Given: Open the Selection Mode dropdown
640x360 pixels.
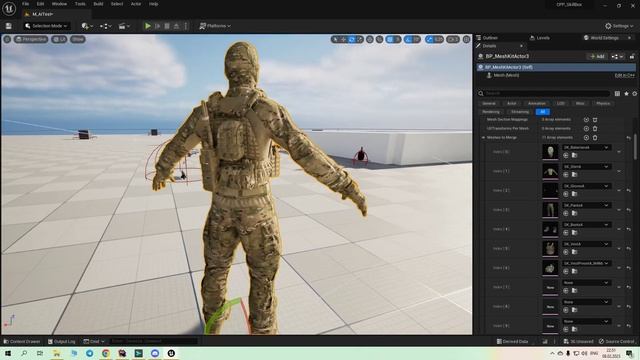Looking at the screenshot, I should pyautogui.click(x=46, y=26).
